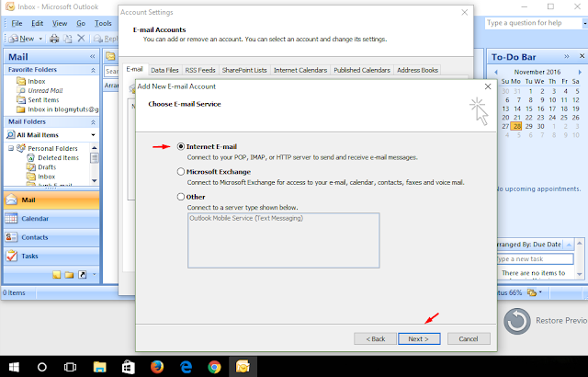The image size is (588, 377).
Task: Open the Edit menu in Outlook
Action: [x=37, y=23]
